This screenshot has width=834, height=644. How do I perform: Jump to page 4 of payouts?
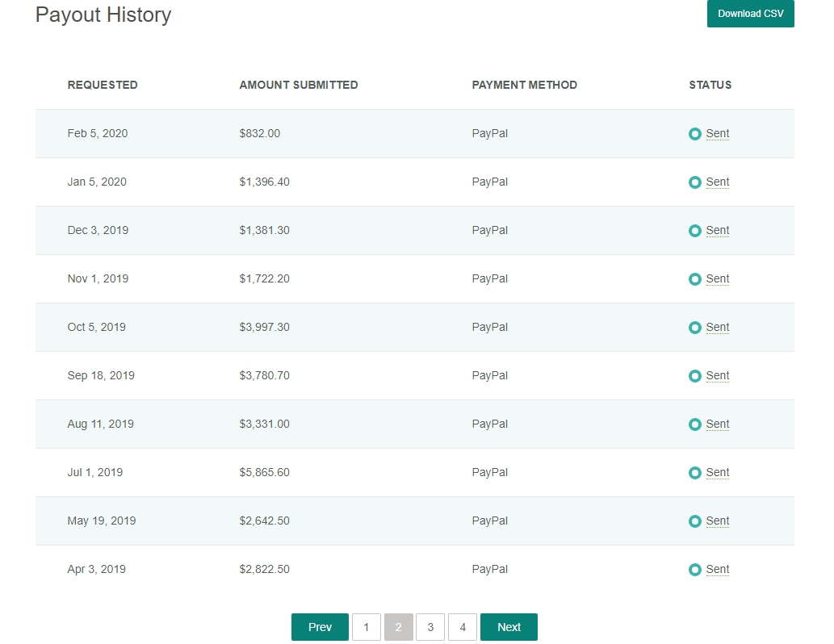(463, 627)
